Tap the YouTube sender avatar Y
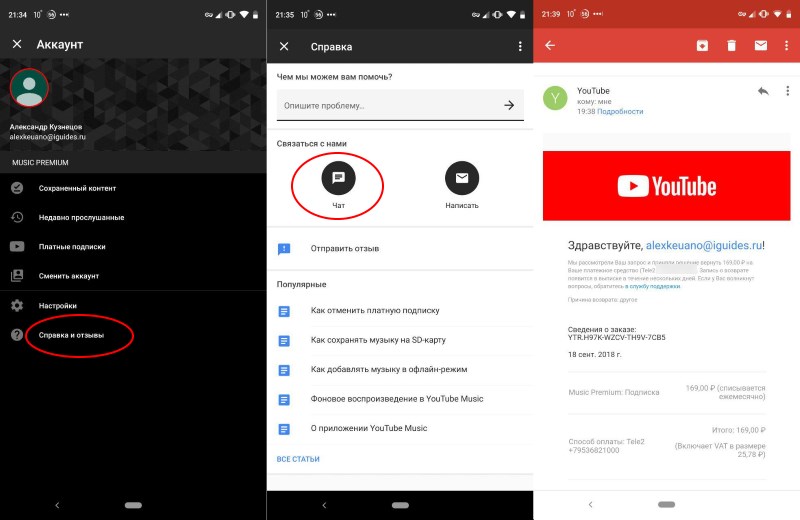This screenshot has height=520, width=800. (x=555, y=97)
